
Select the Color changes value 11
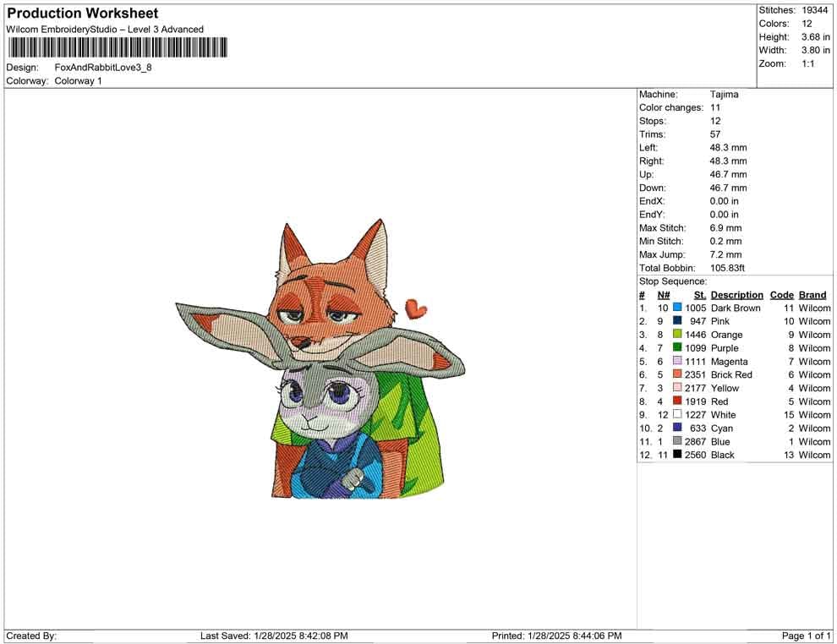714,108
